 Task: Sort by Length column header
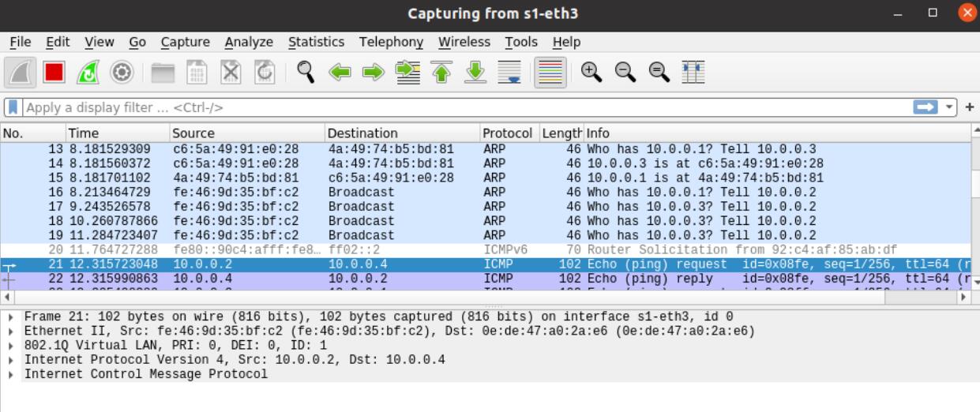pyautogui.click(x=561, y=133)
